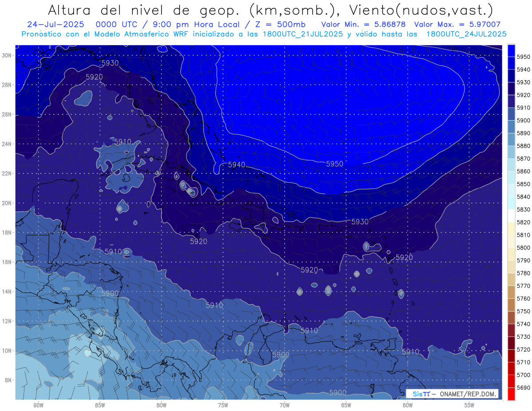Click the 'Valor Max. = 5.97007' value
Screen dimensions: 532x411
tap(458, 24)
